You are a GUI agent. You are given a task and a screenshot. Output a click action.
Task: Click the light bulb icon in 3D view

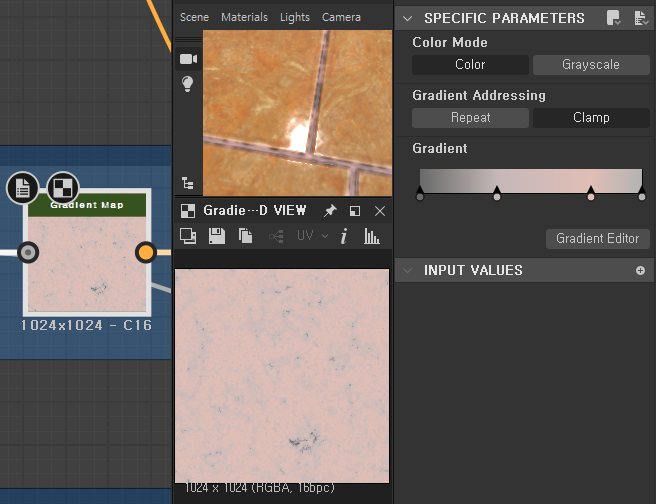187,84
